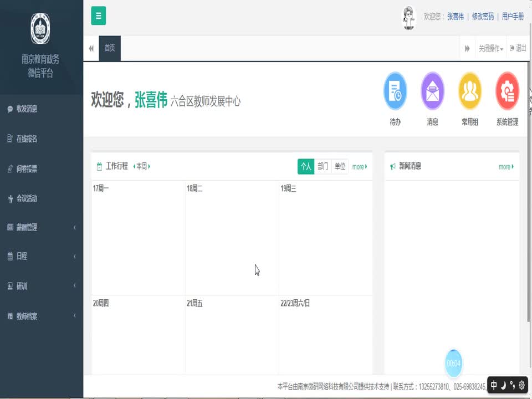Open the 待办 to-do icon

click(x=395, y=92)
